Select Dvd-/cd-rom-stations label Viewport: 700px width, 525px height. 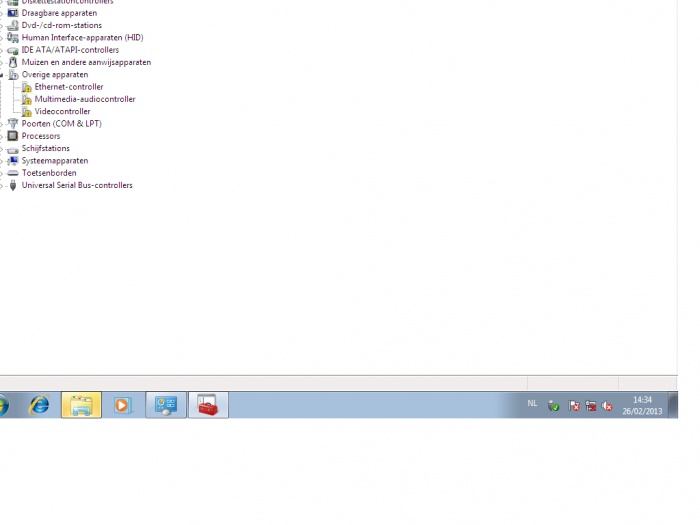[62, 25]
